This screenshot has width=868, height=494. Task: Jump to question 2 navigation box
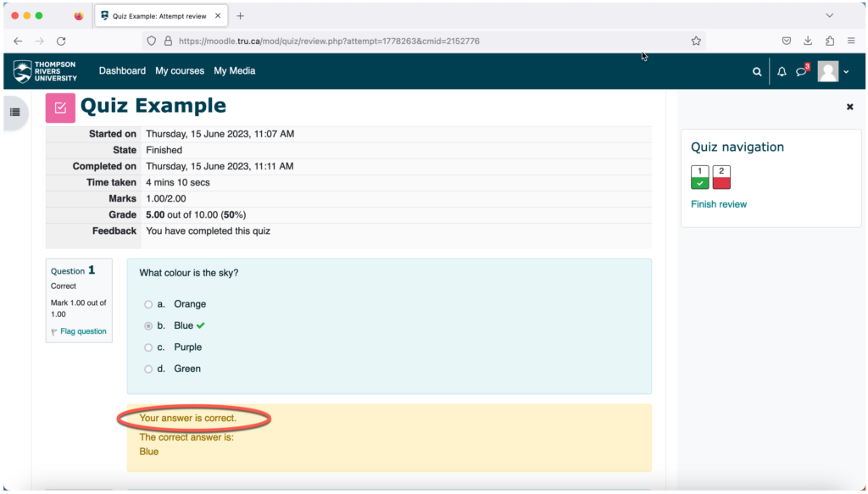[x=721, y=177]
